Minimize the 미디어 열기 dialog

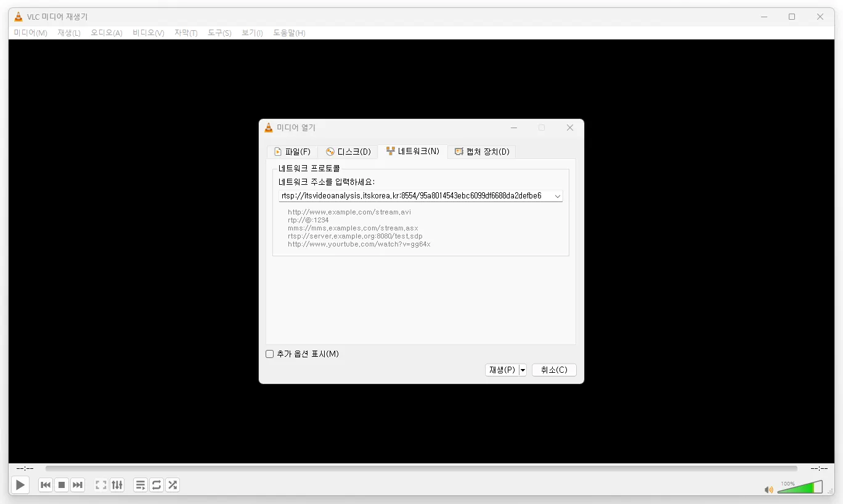[x=515, y=128]
